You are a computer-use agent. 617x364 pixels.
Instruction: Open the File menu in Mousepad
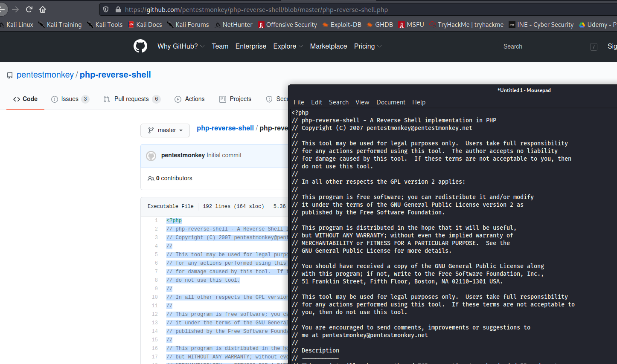(299, 102)
